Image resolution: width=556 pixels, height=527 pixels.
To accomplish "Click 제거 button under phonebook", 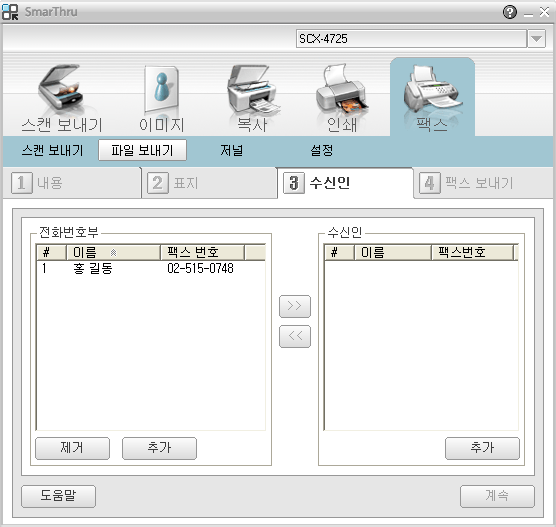I will click(72, 448).
